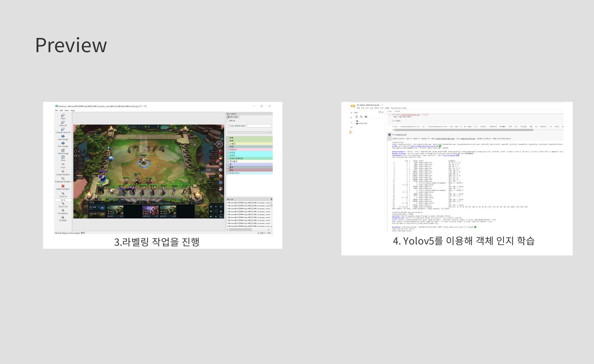The image size is (594, 364).
Task: Open the Edit menu in labelImg
Action: click(x=61, y=110)
